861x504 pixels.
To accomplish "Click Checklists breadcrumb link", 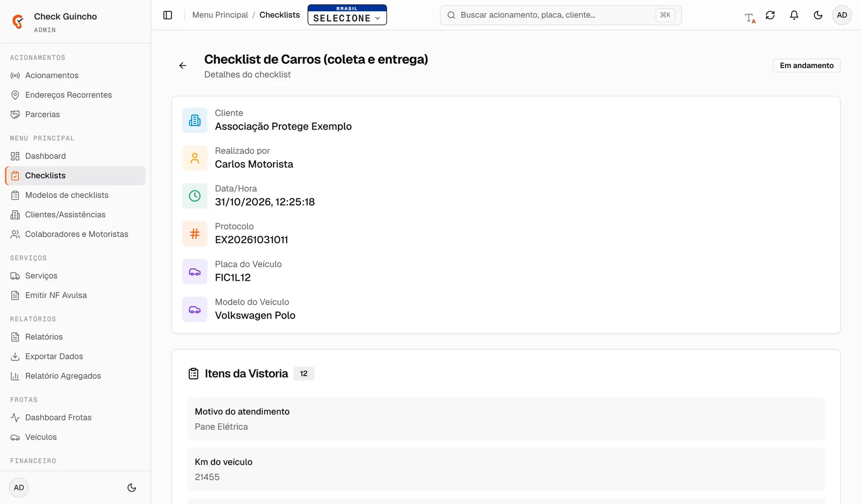I will (280, 15).
